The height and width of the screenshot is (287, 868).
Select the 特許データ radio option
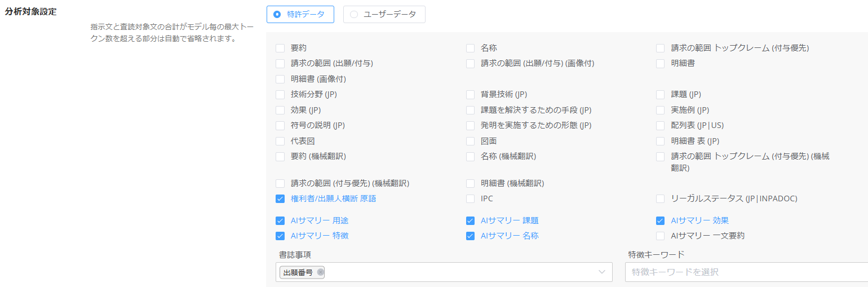click(x=277, y=15)
